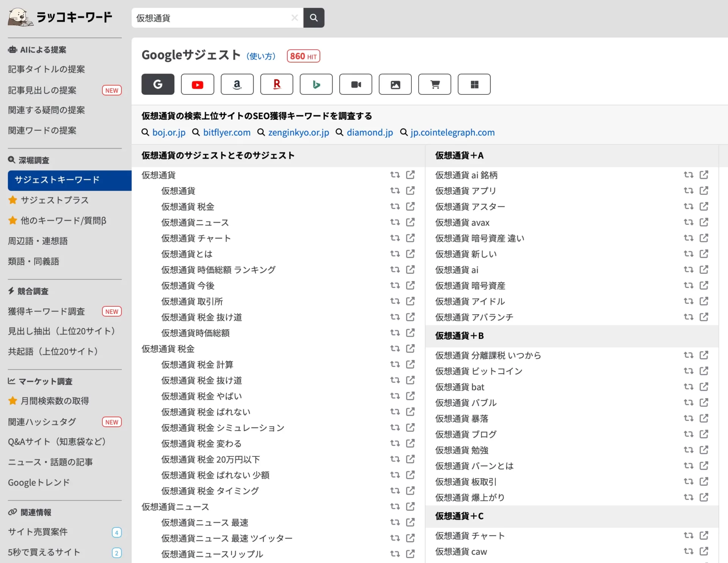This screenshot has width=728, height=563.
Task: Open external link for 仮想通貨 税金 計算
Action: pyautogui.click(x=410, y=364)
